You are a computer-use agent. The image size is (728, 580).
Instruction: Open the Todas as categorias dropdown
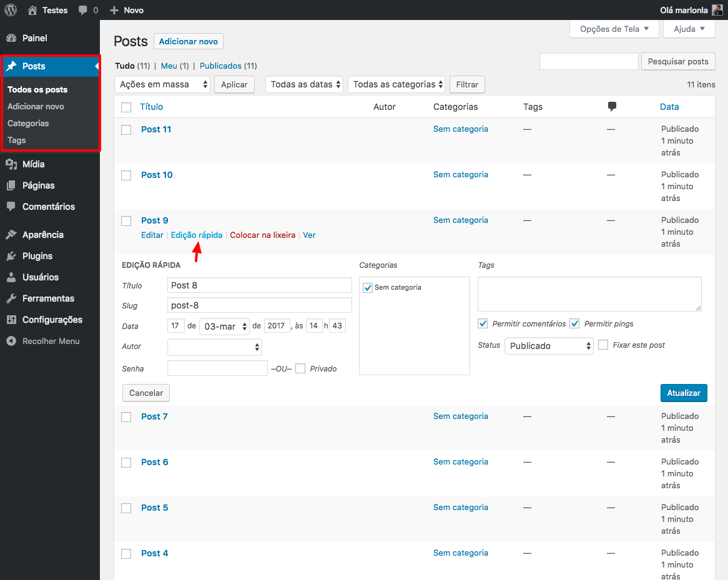click(x=396, y=84)
